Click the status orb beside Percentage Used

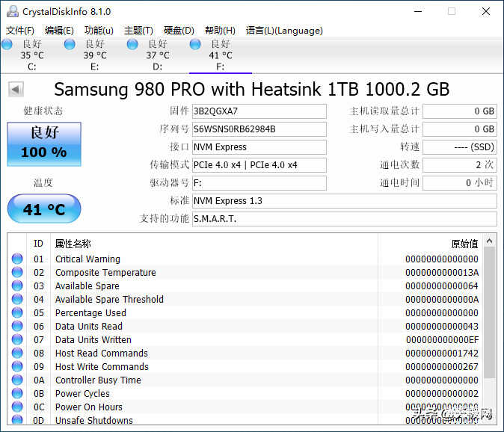tap(17, 313)
